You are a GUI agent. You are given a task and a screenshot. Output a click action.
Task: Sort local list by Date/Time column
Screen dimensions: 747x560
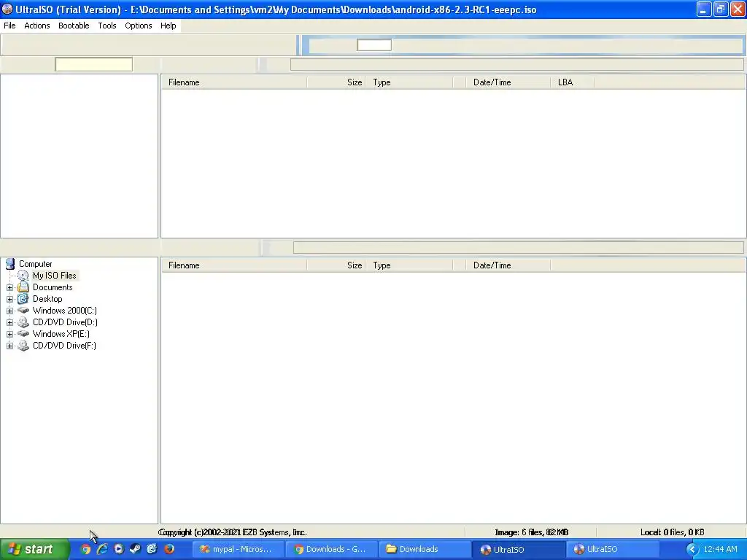508,265
